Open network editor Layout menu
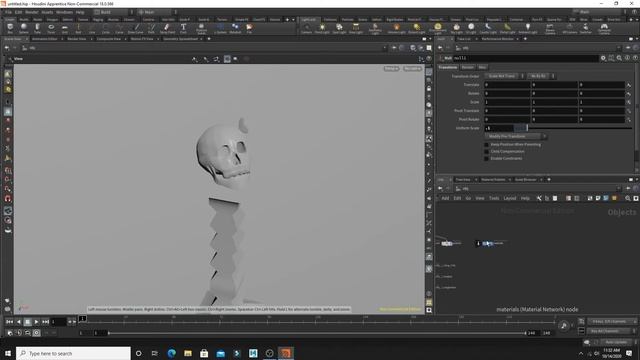Viewport: 640px width, 360px height. point(510,198)
